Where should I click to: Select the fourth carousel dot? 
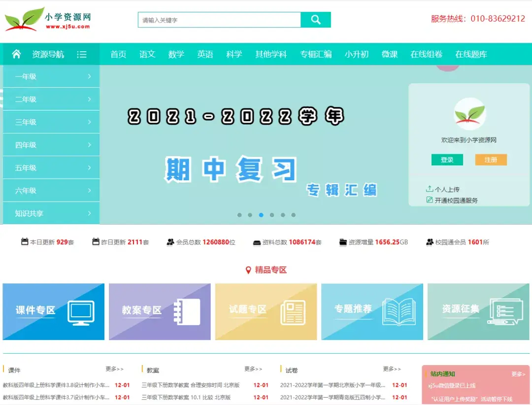click(x=272, y=215)
